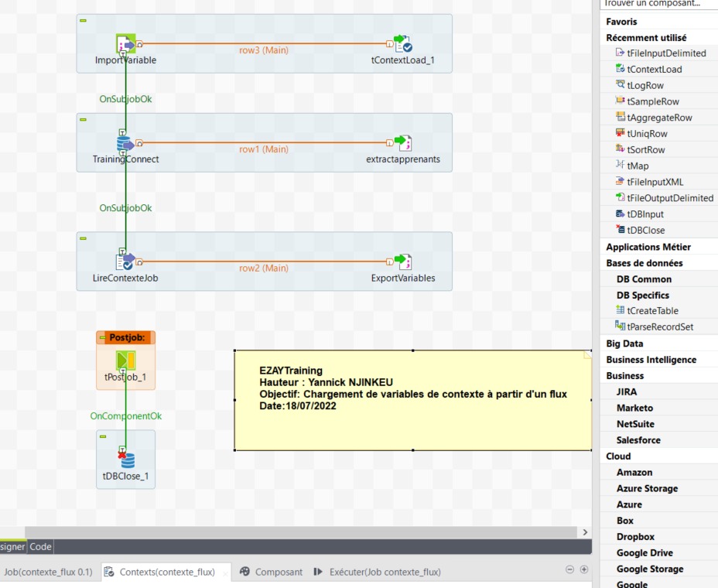Image resolution: width=718 pixels, height=588 pixels.
Task: Pick tLogRow in the recently used palette
Action: (644, 85)
